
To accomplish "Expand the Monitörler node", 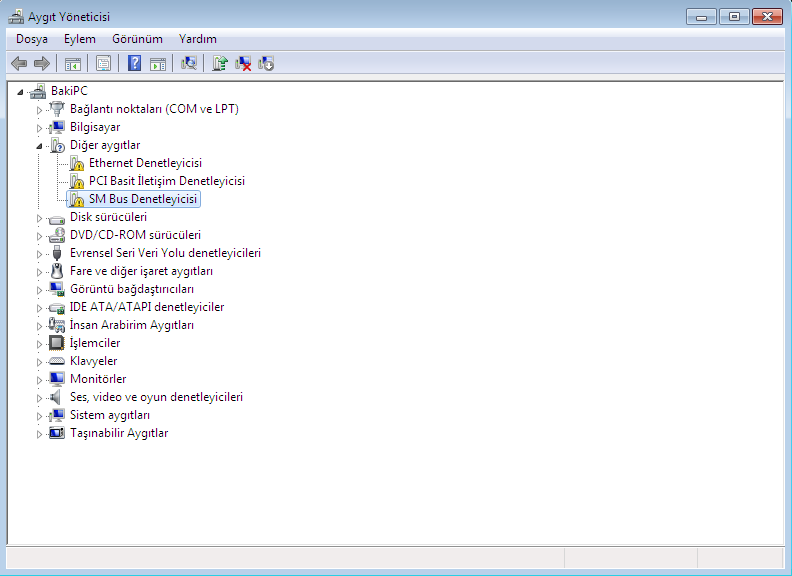I will tap(39, 380).
